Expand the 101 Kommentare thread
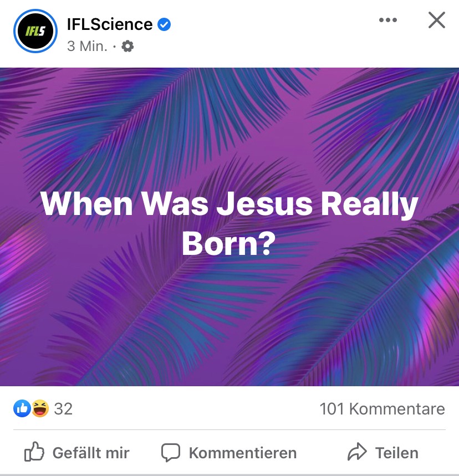Screen dimensions: 459x476 click(382, 409)
